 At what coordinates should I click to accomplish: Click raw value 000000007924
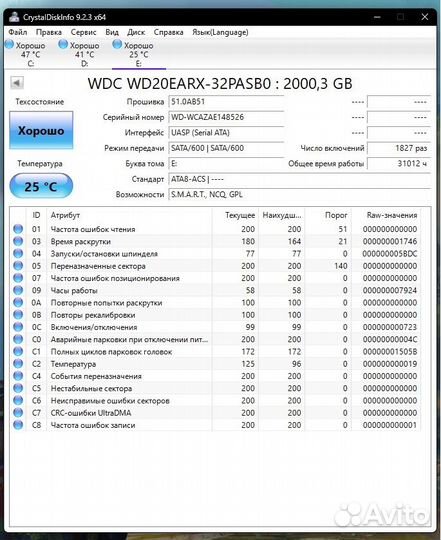click(x=390, y=290)
